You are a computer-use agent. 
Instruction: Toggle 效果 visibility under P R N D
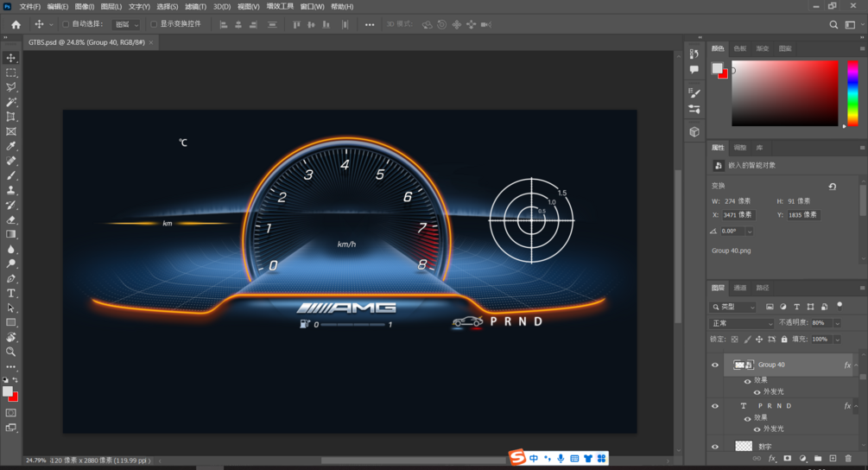[x=747, y=418]
